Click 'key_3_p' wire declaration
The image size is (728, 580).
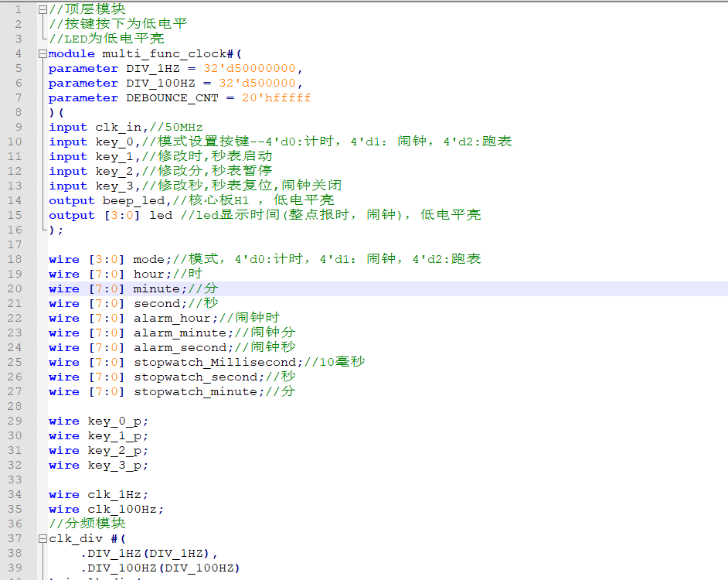point(114,466)
